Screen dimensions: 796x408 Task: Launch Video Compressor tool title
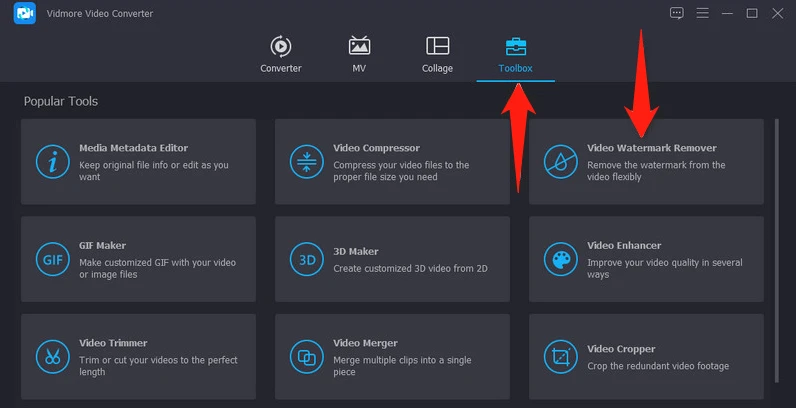(376, 148)
